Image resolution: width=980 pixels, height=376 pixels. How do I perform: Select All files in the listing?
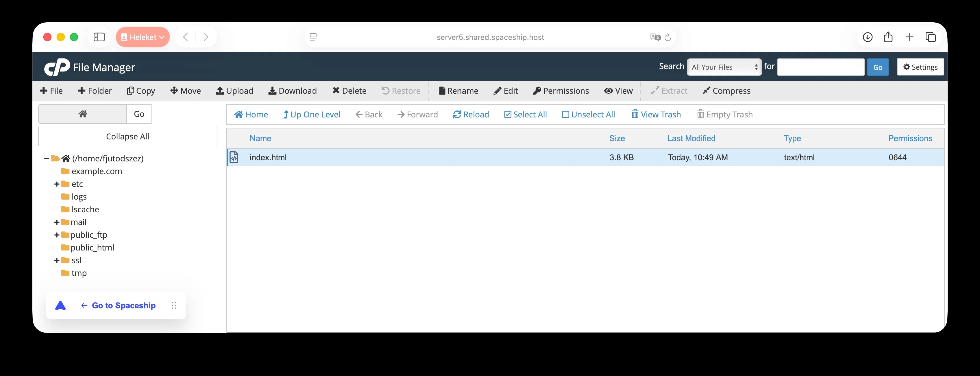525,114
